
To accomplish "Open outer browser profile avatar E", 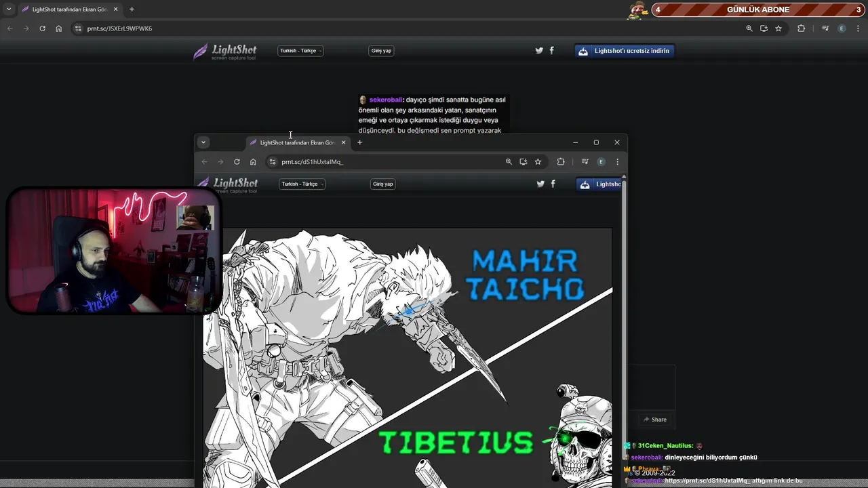I will [842, 28].
